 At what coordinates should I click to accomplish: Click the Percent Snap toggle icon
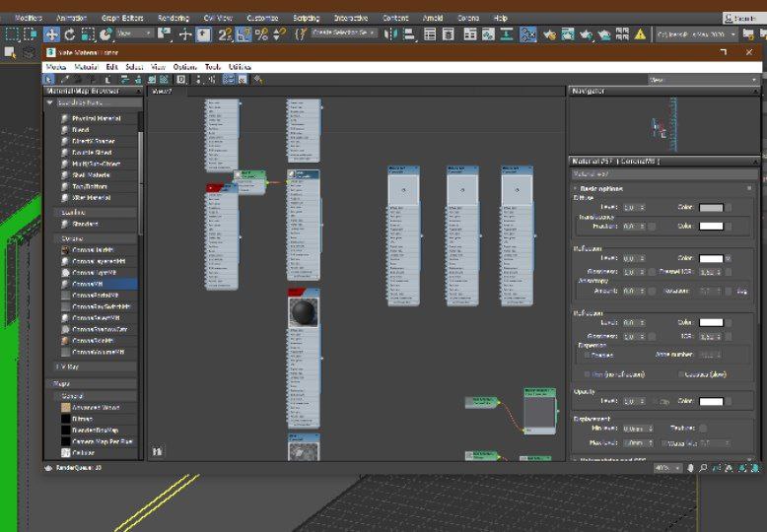tap(261, 33)
